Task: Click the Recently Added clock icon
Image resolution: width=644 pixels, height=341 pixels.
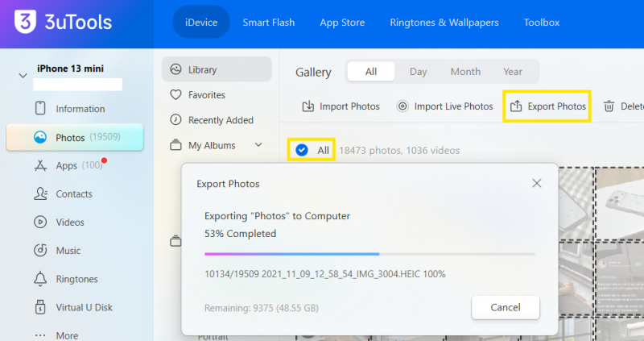Action: [175, 119]
